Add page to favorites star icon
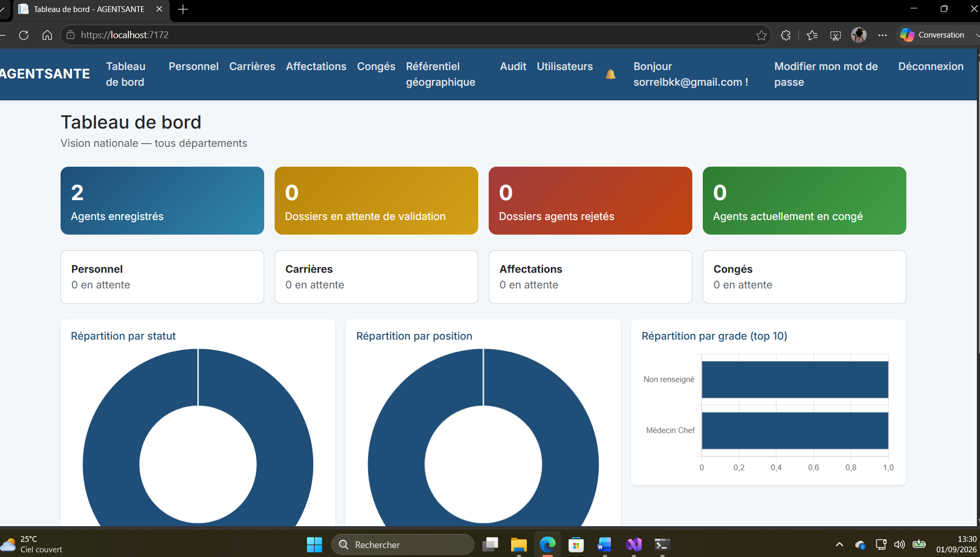980x557 pixels. pyautogui.click(x=761, y=35)
